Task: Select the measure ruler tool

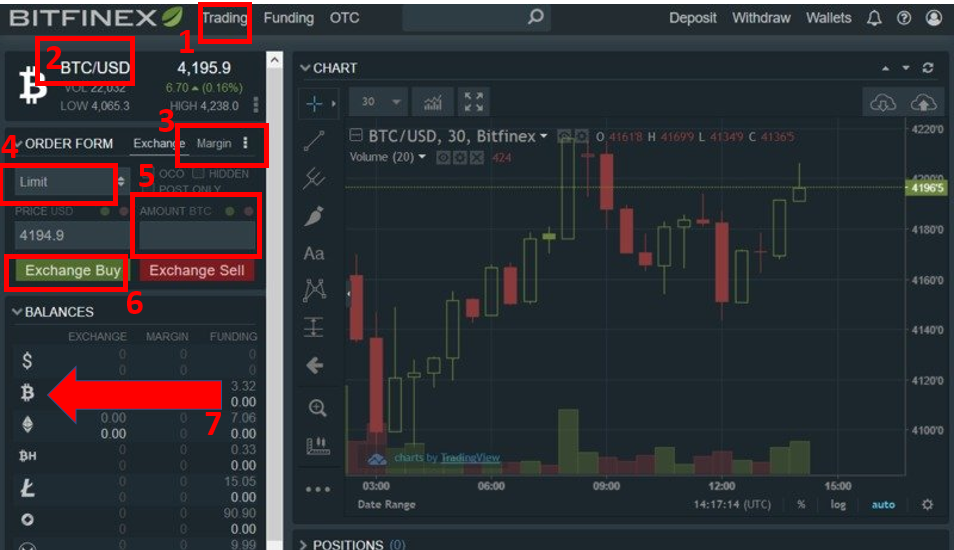Action: 318,446
